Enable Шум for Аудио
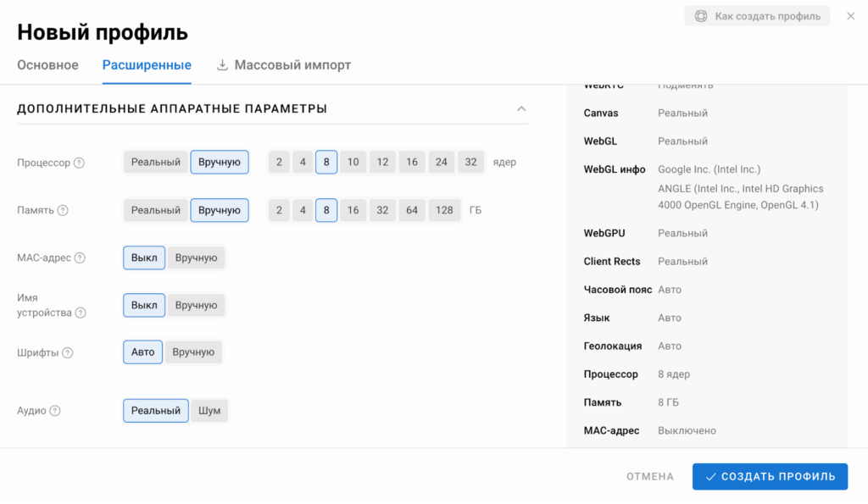This screenshot has height=504, width=868. coord(209,411)
